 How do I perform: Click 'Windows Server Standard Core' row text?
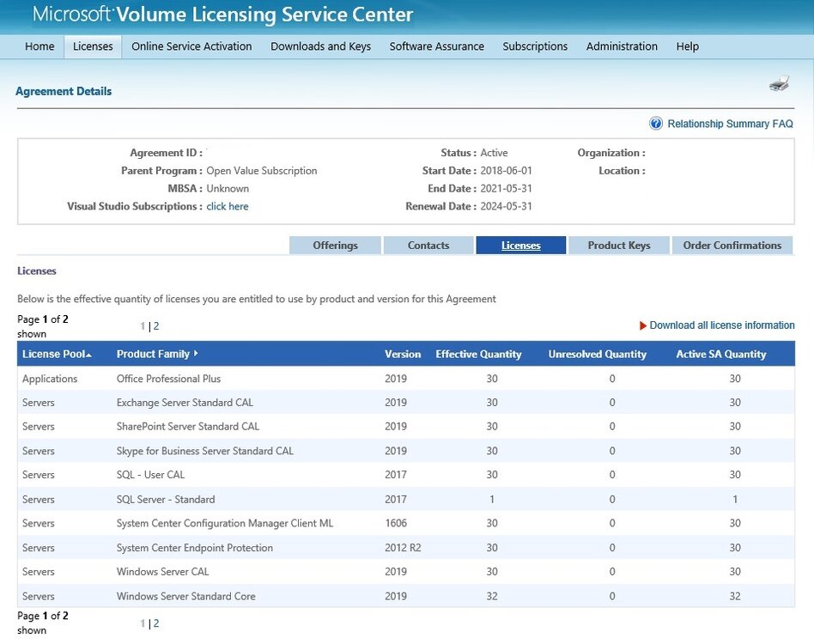pyautogui.click(x=185, y=596)
